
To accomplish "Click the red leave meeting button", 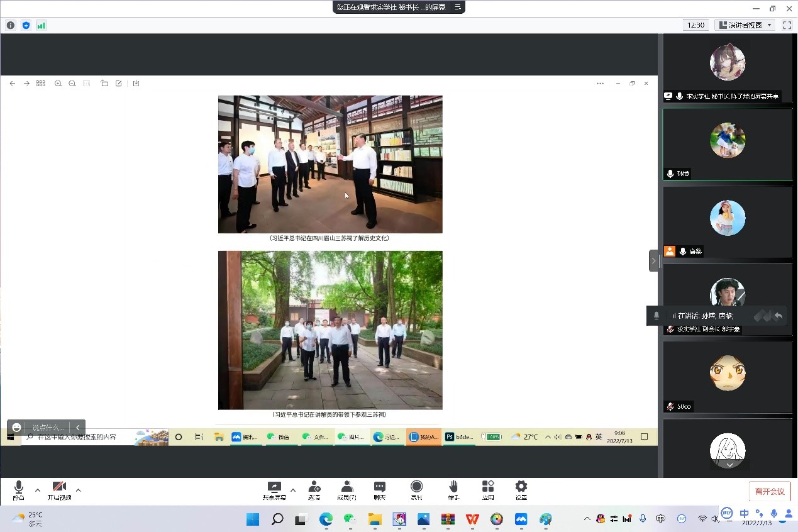I will click(770, 491).
